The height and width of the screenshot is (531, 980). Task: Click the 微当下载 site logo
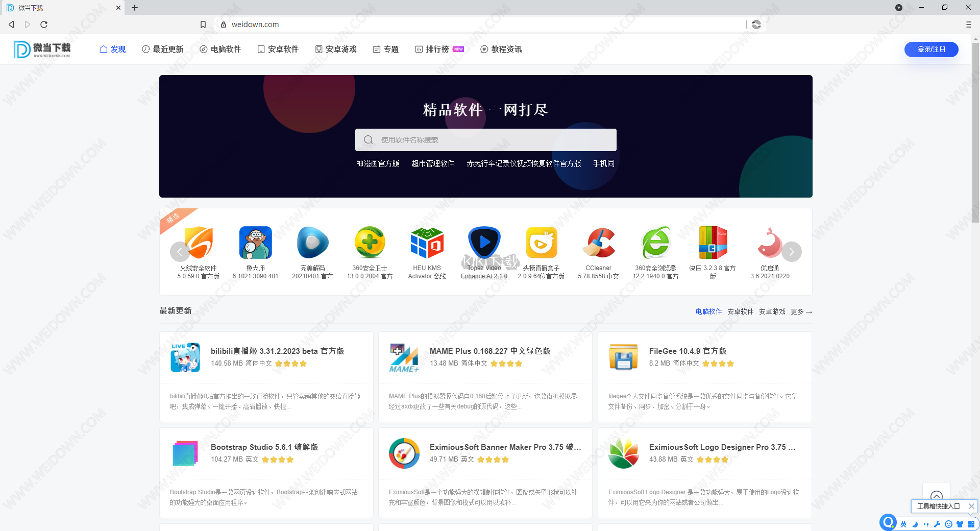point(42,49)
